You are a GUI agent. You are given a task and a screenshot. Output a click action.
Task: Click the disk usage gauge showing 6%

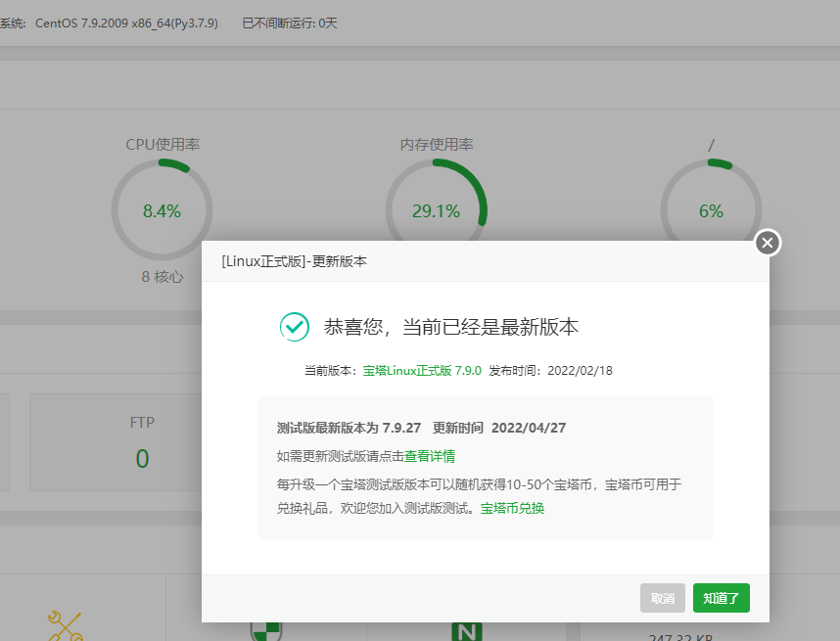click(711, 210)
